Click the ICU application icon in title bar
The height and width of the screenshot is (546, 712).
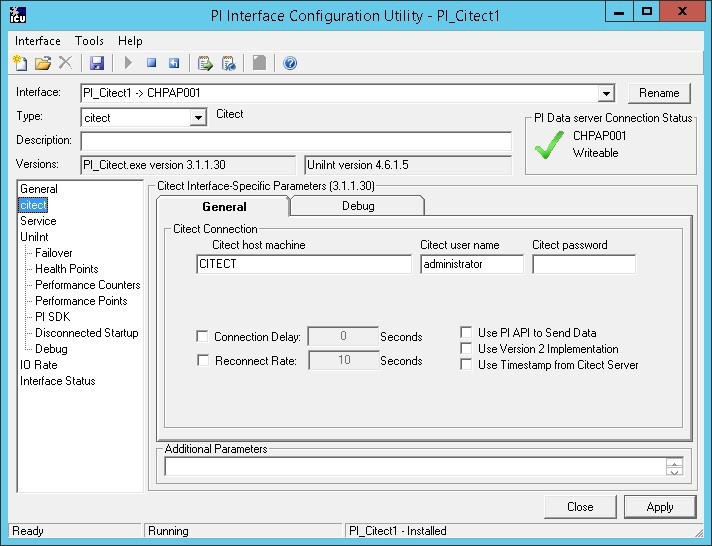tap(18, 15)
